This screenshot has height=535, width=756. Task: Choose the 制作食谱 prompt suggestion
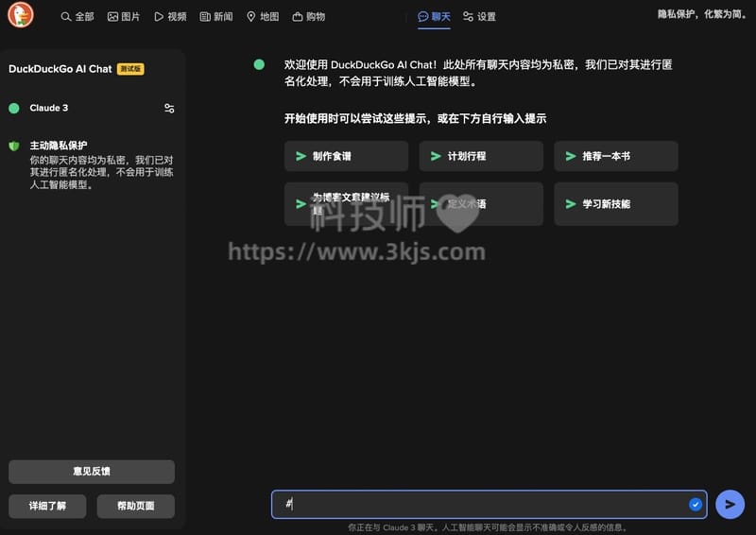(346, 156)
